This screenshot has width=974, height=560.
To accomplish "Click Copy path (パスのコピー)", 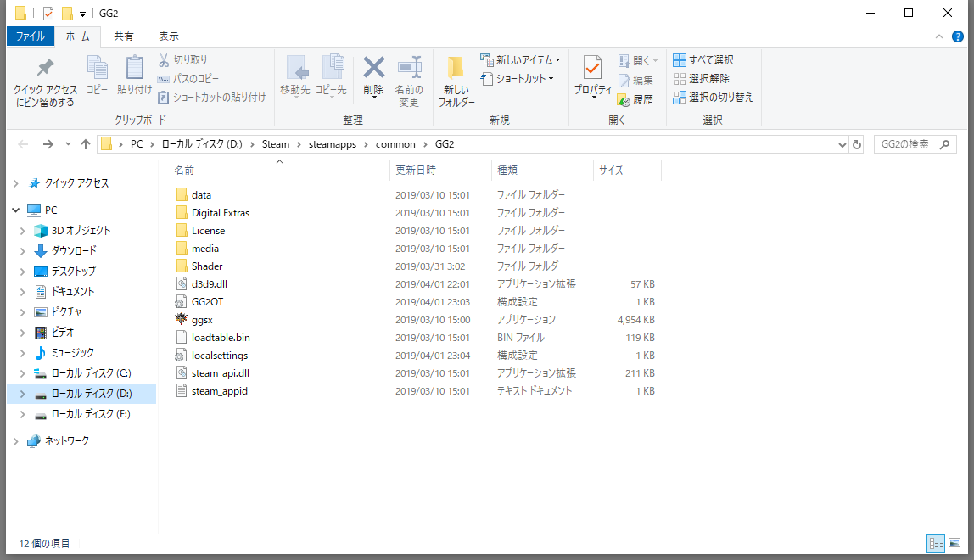I will click(188, 78).
